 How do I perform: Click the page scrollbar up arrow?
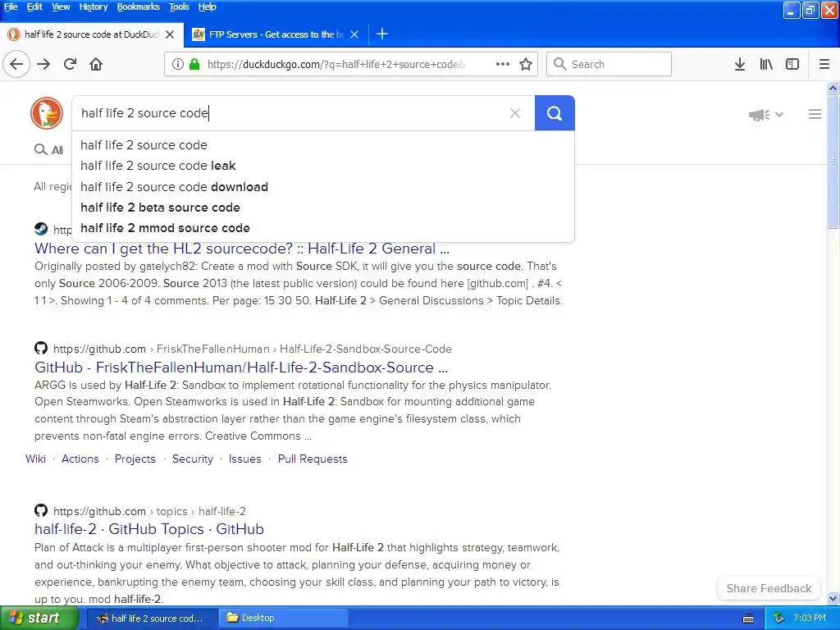833,88
